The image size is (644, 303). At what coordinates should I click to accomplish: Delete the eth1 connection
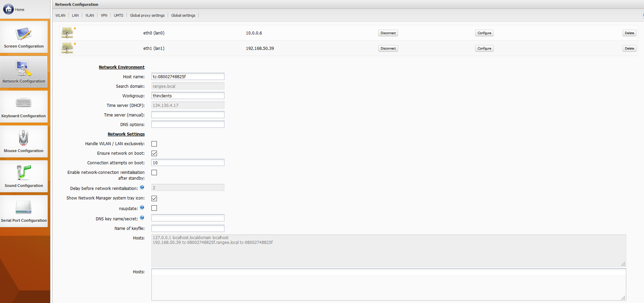tap(629, 49)
